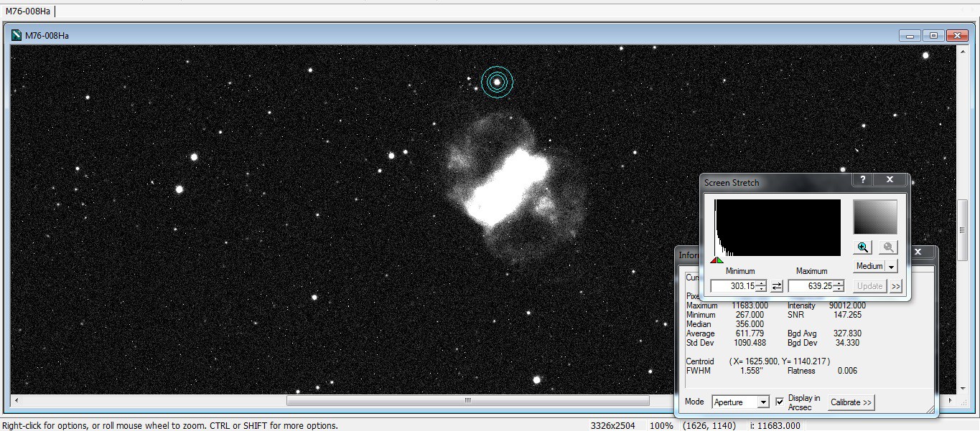Click the horizontal scrollbar thumb of the image
Image resolution: width=980 pixels, height=431 pixels.
coord(467,400)
